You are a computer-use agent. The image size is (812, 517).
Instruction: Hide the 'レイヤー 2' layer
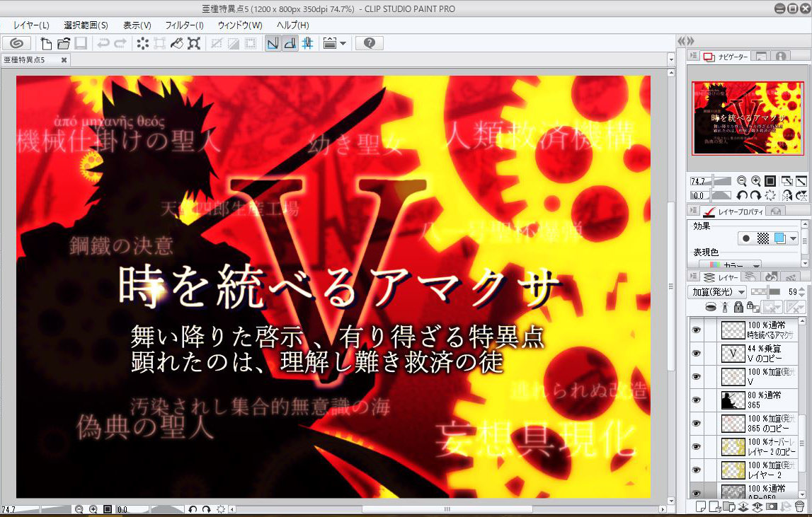pyautogui.click(x=697, y=470)
